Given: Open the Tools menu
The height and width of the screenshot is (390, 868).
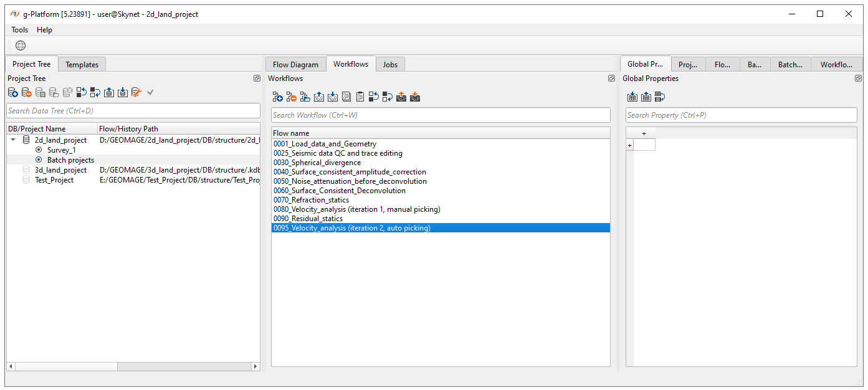Looking at the screenshot, I should tap(19, 30).
